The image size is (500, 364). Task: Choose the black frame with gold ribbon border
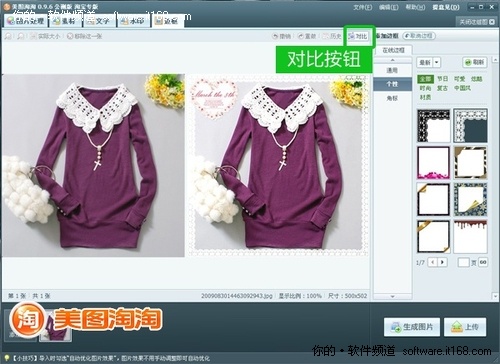click(x=433, y=236)
